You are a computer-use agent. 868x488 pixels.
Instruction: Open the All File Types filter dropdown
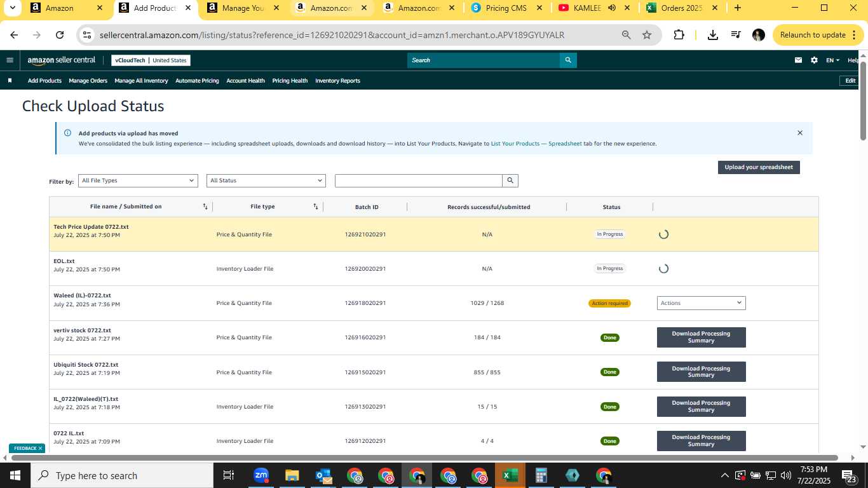tap(138, 180)
